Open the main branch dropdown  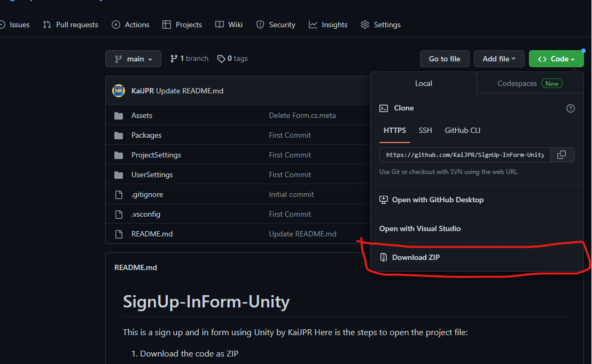tap(133, 59)
